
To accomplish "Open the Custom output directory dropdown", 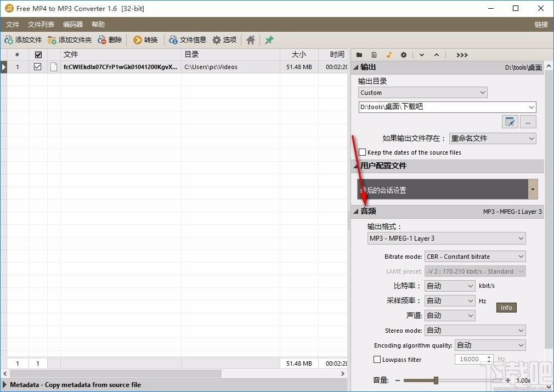I will click(x=422, y=93).
